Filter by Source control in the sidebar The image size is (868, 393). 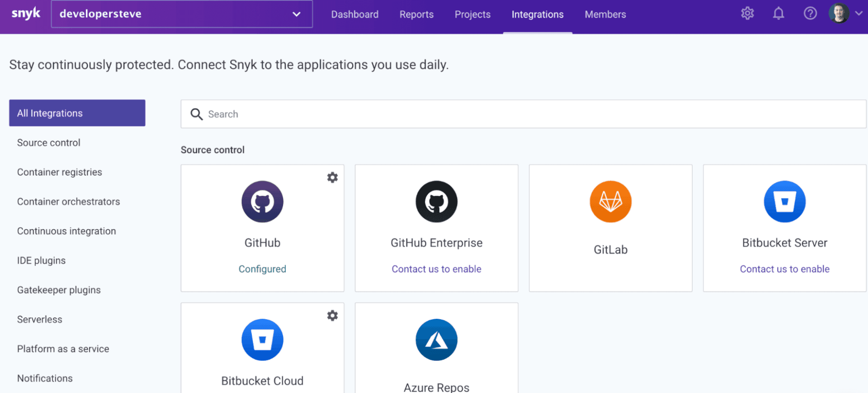[x=49, y=142]
